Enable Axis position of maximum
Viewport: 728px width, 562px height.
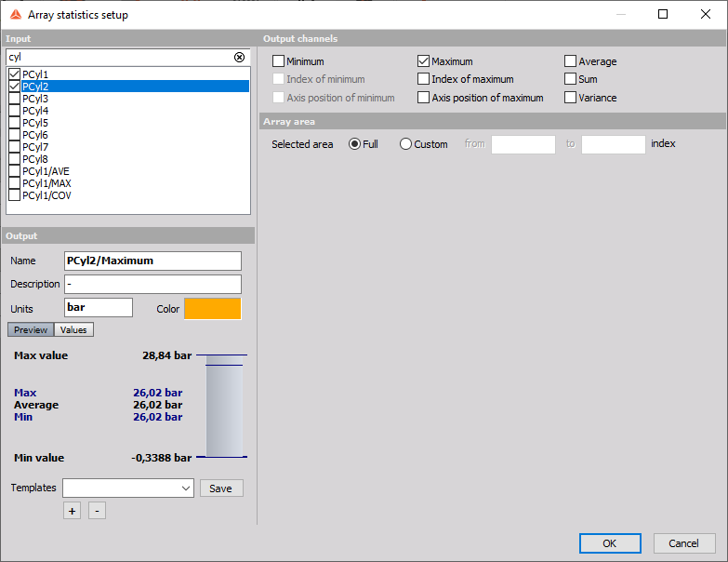pyautogui.click(x=423, y=98)
